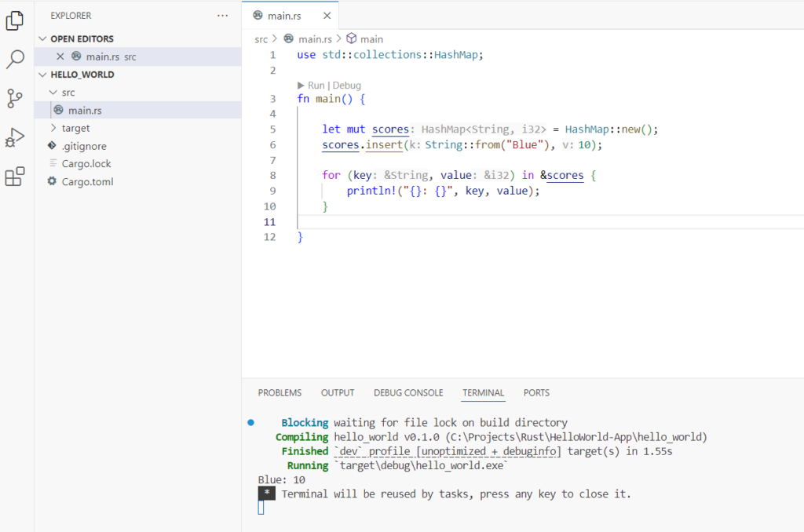
Task: Click the terminal cursor prompt box
Action: (261, 508)
